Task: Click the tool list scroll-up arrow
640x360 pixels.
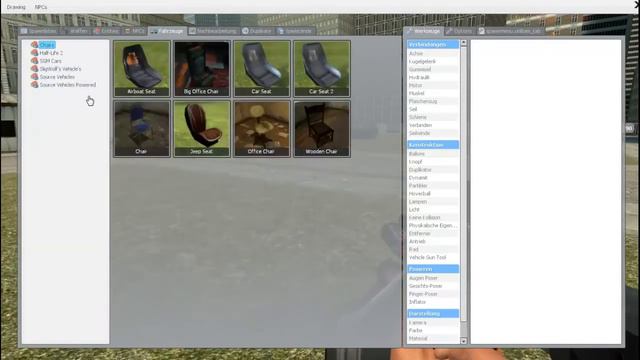Action: tap(463, 42)
